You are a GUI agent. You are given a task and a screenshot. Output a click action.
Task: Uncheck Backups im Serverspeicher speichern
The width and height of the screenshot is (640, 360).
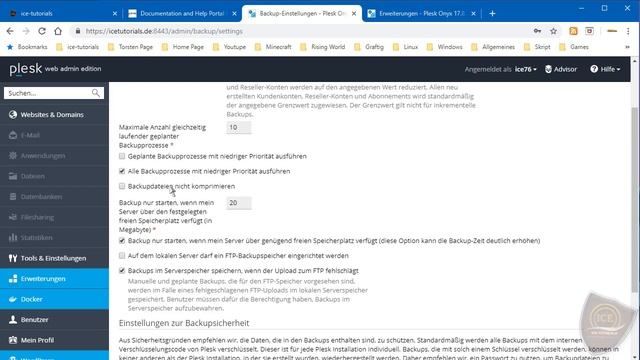click(x=122, y=270)
